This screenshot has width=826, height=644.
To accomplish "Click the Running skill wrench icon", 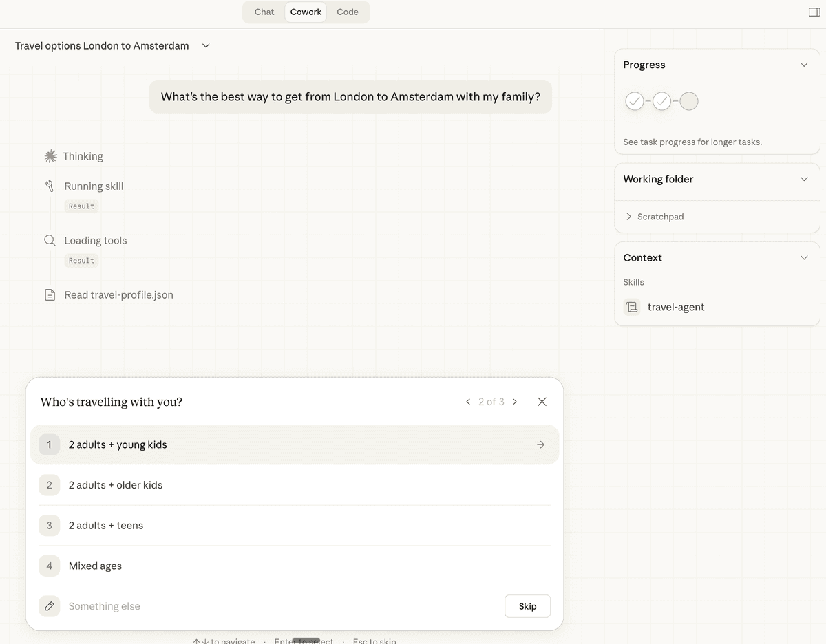I will [x=50, y=186].
